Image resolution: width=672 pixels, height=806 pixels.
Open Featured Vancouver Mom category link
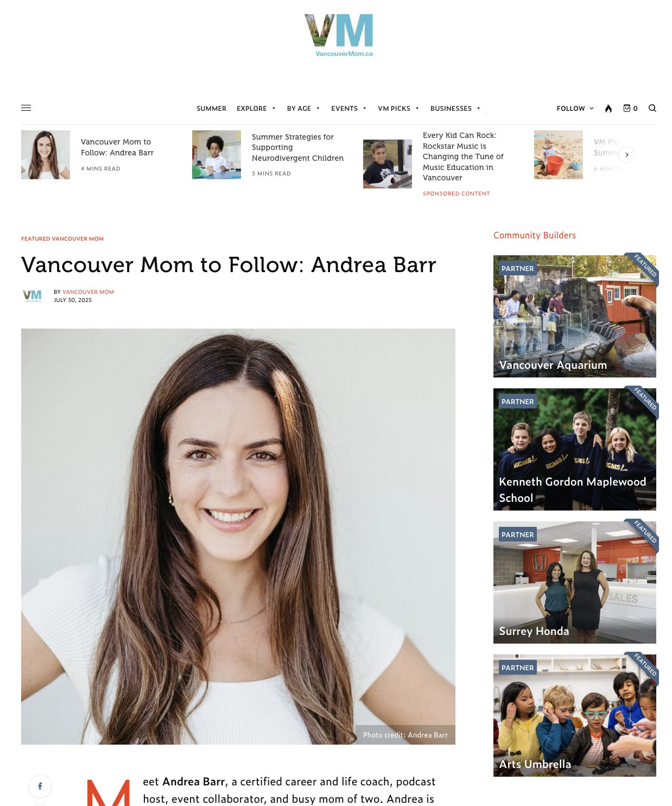[x=62, y=239]
